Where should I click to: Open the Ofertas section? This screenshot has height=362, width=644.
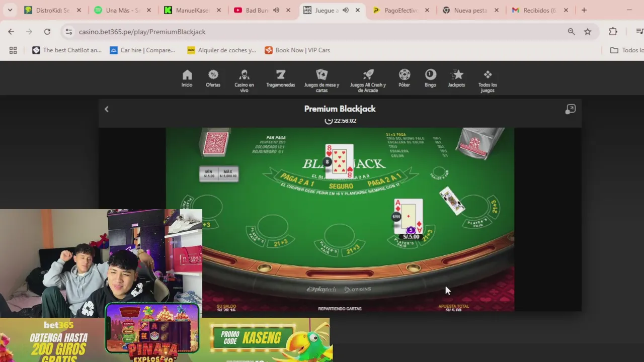tap(213, 79)
